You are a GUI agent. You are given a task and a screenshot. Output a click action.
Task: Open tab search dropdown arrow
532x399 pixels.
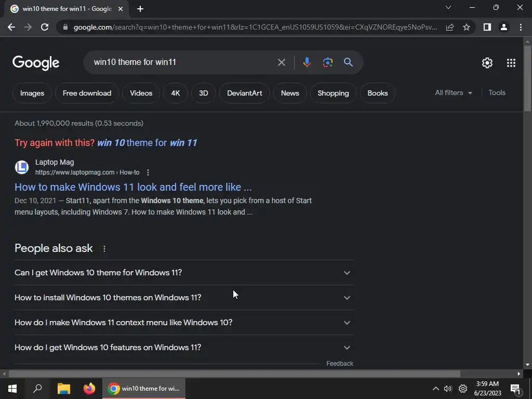point(448,7)
